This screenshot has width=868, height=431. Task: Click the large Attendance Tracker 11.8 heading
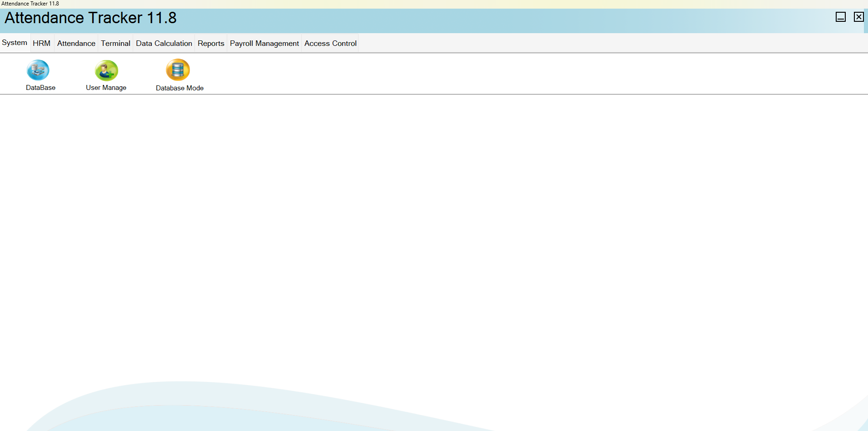point(90,18)
